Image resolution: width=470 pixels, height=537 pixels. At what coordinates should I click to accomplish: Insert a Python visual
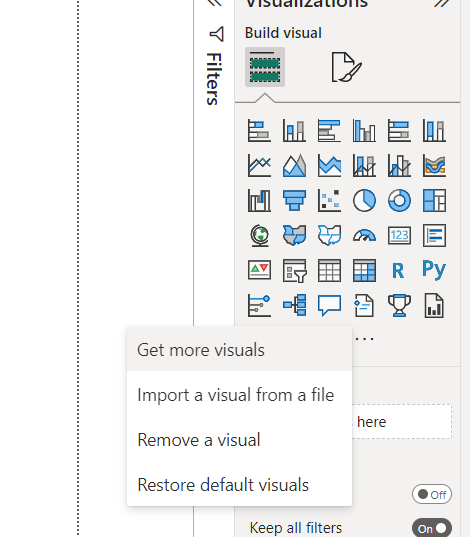[434, 270]
